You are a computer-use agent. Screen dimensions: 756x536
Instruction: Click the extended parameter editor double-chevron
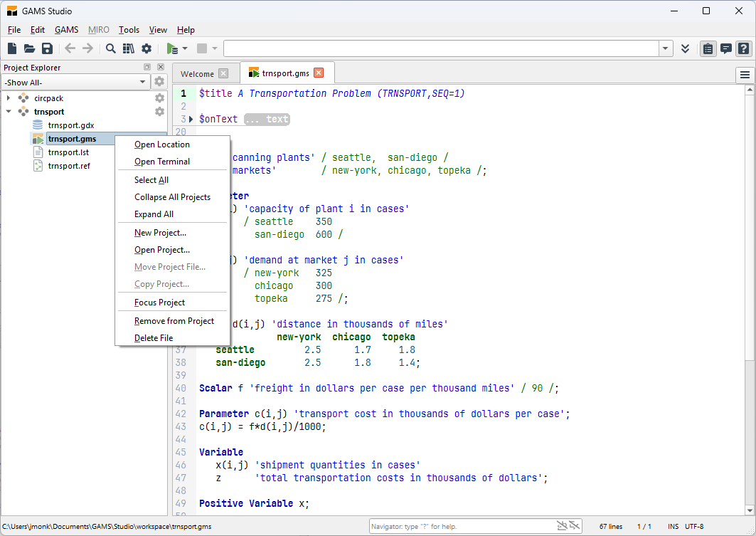pyautogui.click(x=685, y=48)
